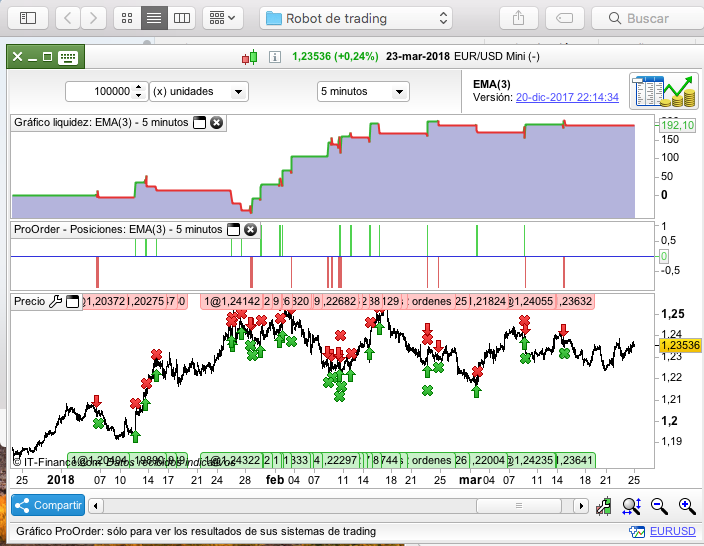Click the EURUSD link at bottom right

point(672,532)
